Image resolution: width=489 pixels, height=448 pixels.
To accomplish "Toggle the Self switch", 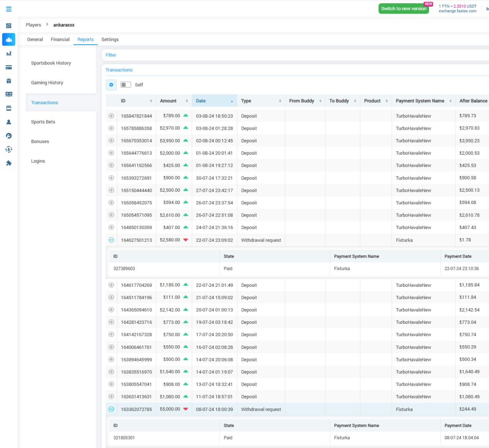I will [x=126, y=85].
